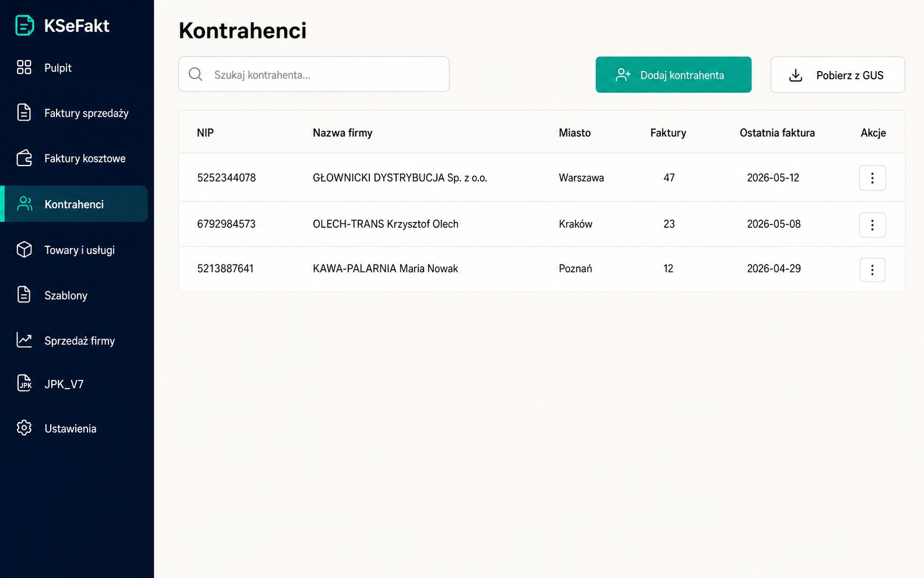Click the Pobierz z GUS button
The height and width of the screenshot is (578, 924).
coord(837,75)
